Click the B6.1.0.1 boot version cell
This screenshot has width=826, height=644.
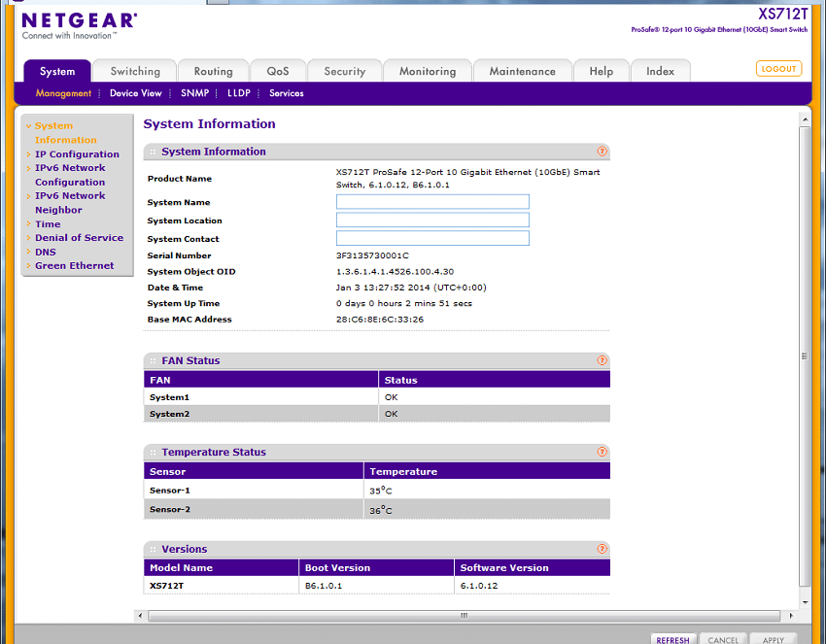click(x=324, y=586)
